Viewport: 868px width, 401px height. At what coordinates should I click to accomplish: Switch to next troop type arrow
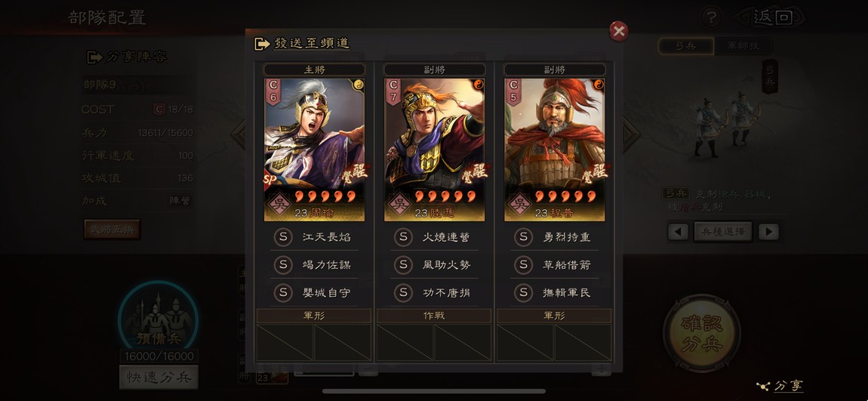[768, 232]
